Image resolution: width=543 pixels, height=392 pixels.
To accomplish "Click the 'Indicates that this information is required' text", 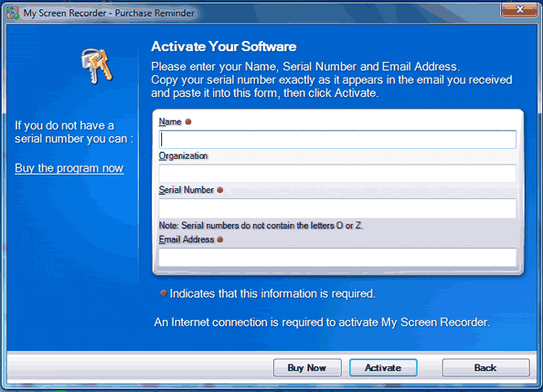I will 272,293.
